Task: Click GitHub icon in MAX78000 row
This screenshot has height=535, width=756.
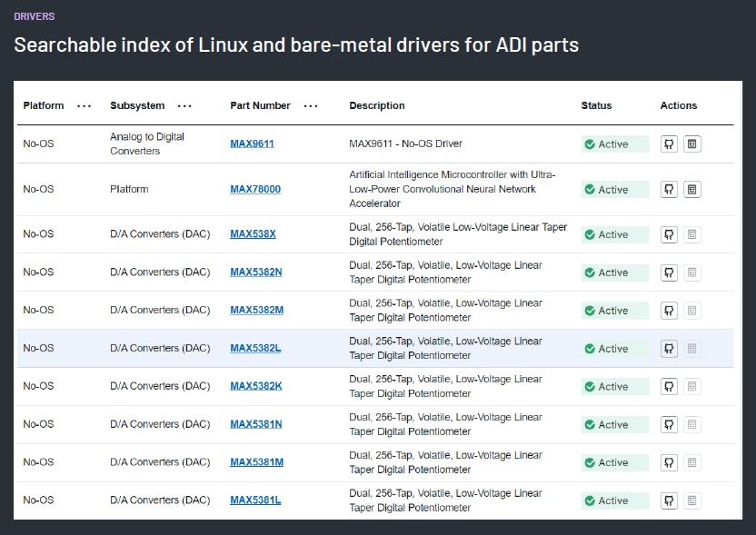Action: coord(670,189)
